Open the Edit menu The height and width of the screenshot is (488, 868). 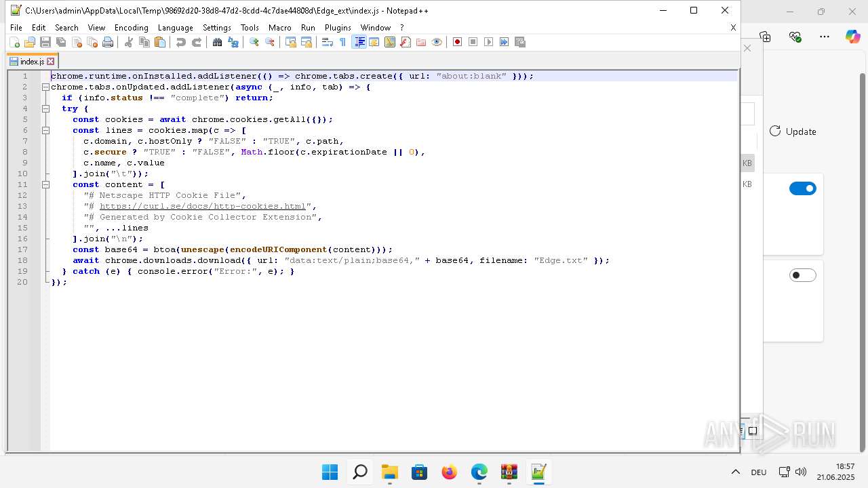(x=39, y=28)
